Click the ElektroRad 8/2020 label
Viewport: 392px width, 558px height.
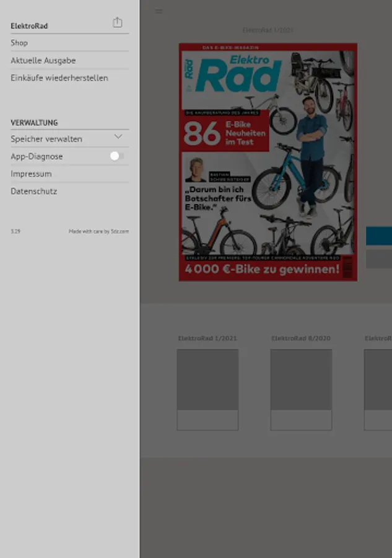(x=301, y=338)
